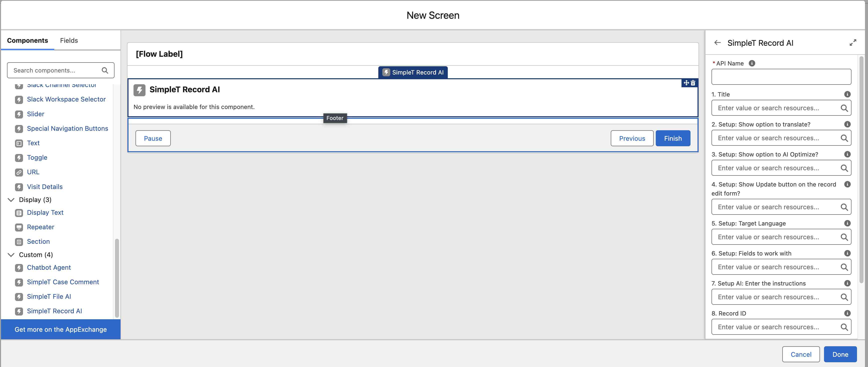This screenshot has height=367, width=868.
Task: Click the Slider component icon
Action: [x=19, y=114]
